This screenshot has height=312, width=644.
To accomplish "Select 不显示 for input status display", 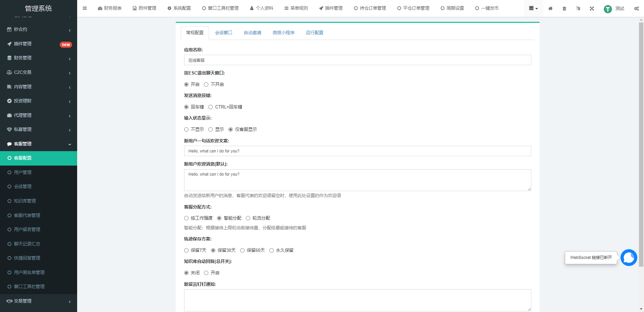I will (186, 130).
